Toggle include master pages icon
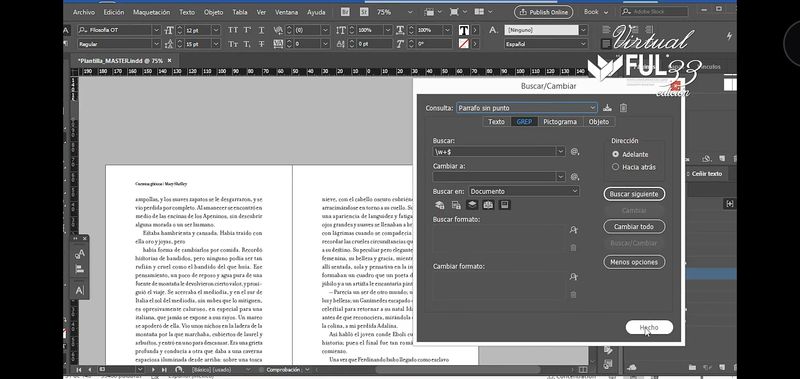 click(x=488, y=205)
